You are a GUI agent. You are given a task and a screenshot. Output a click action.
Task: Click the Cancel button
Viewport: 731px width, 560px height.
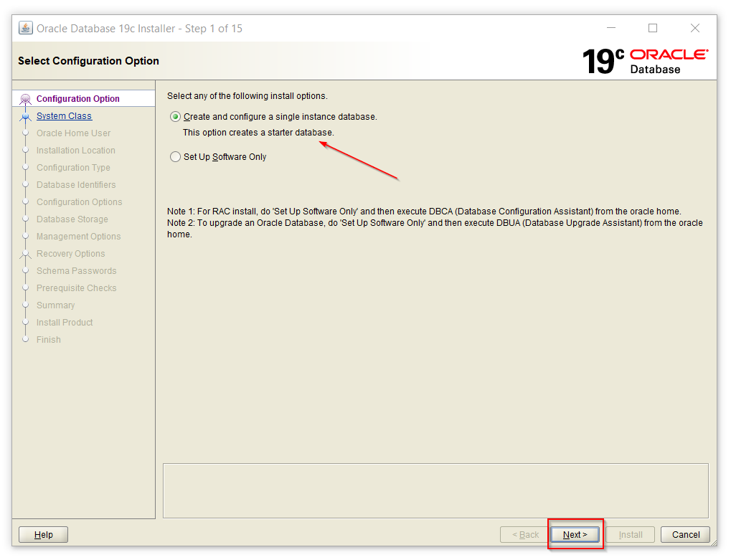click(x=685, y=534)
